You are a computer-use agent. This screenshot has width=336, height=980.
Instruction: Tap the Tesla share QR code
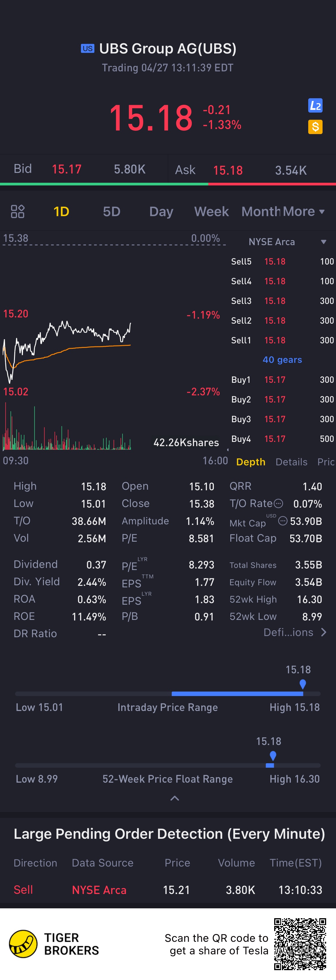pyautogui.click(x=300, y=944)
